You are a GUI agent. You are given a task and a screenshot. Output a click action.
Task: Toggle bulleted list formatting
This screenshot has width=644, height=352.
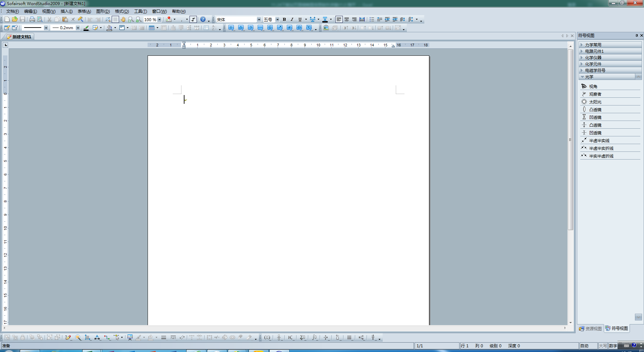click(372, 19)
